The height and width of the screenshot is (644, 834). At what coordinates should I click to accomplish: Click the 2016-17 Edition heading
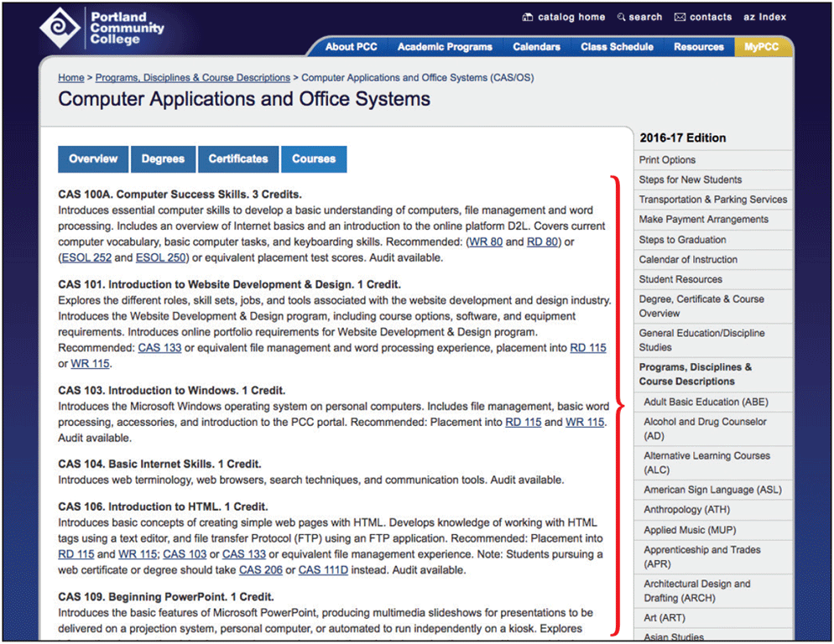[x=682, y=138]
